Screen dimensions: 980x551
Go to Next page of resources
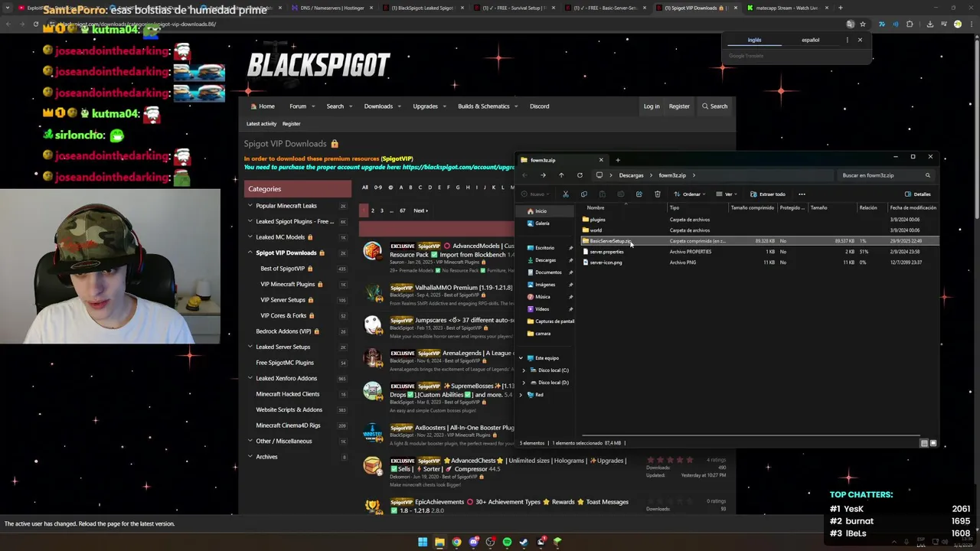[420, 210]
